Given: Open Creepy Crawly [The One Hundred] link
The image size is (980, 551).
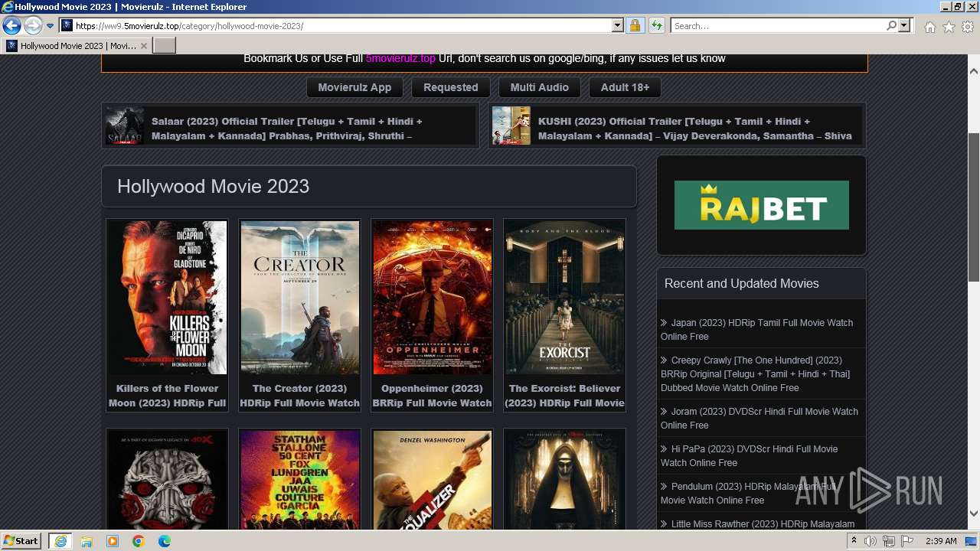Looking at the screenshot, I should pos(756,374).
